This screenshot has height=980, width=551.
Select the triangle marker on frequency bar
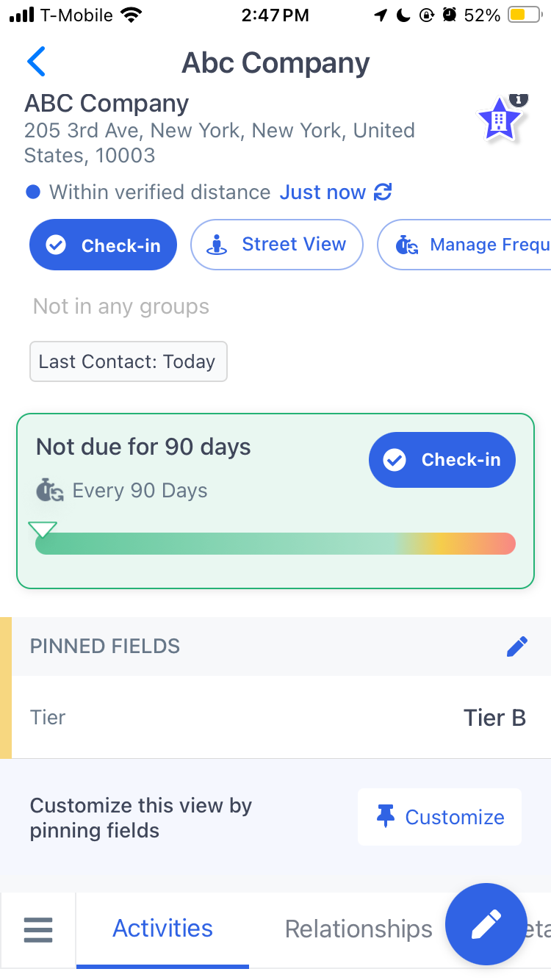(42, 529)
